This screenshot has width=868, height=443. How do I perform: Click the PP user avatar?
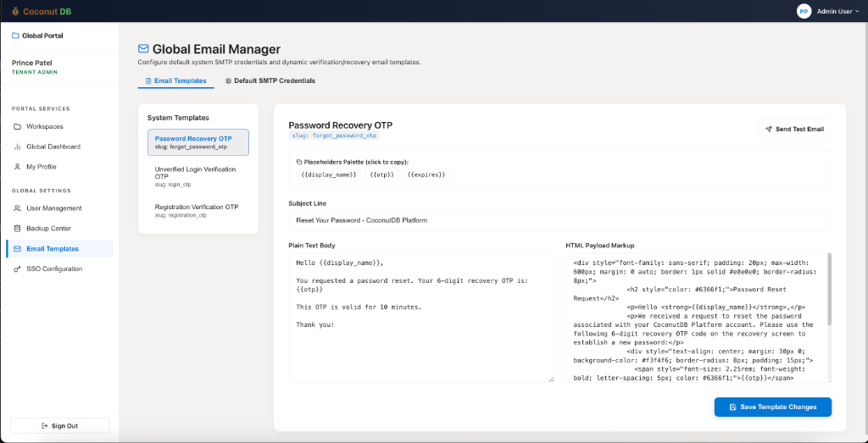point(804,11)
